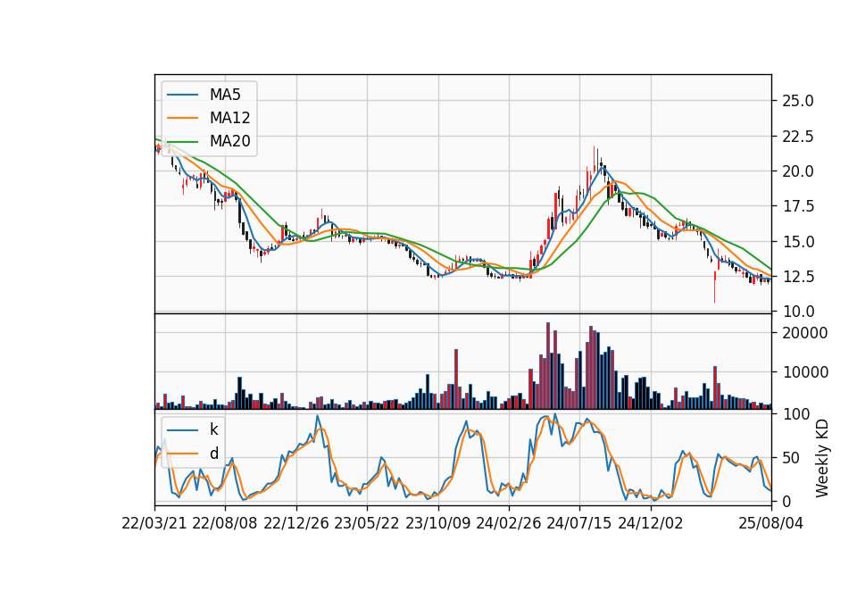
Task: Click the 22/03/21 date label
Action: tap(154, 523)
